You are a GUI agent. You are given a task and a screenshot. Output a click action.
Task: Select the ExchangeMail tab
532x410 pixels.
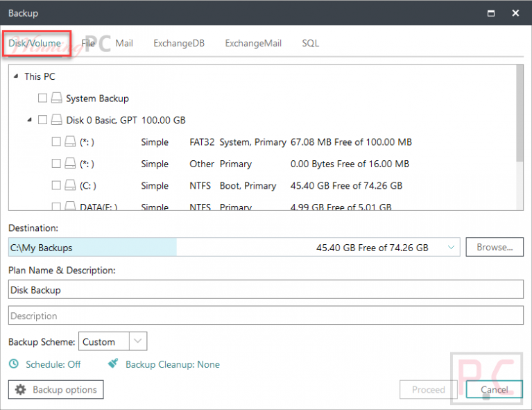tap(253, 44)
